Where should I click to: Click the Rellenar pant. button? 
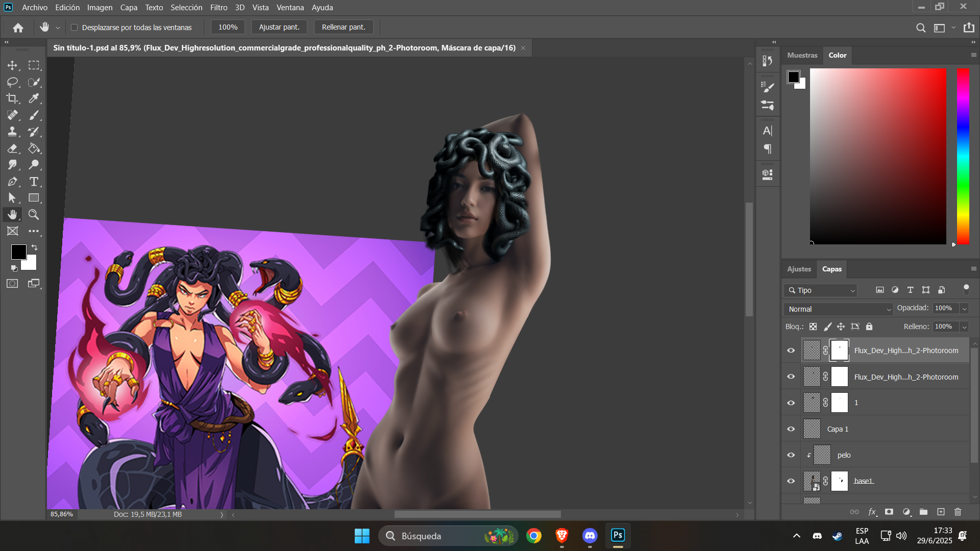pyautogui.click(x=344, y=27)
